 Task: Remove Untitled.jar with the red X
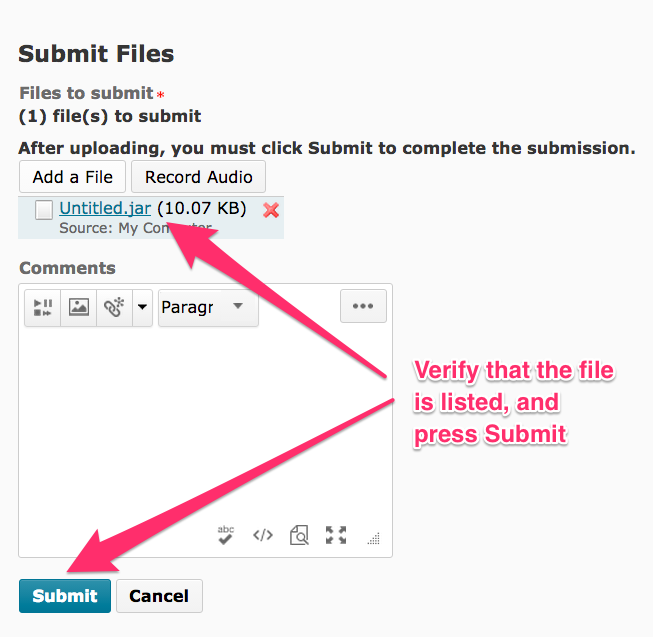tap(270, 210)
